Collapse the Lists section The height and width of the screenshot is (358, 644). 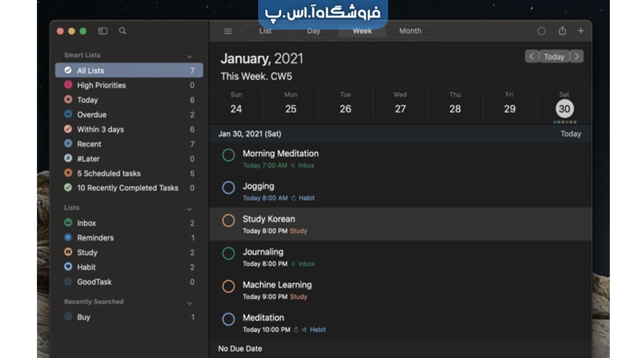pos(190,208)
